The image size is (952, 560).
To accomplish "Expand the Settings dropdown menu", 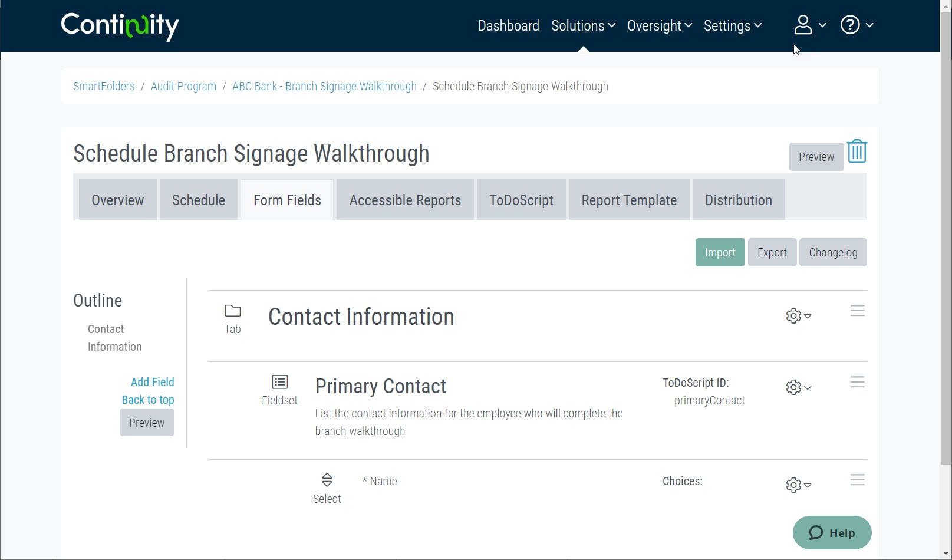I will pyautogui.click(x=732, y=26).
